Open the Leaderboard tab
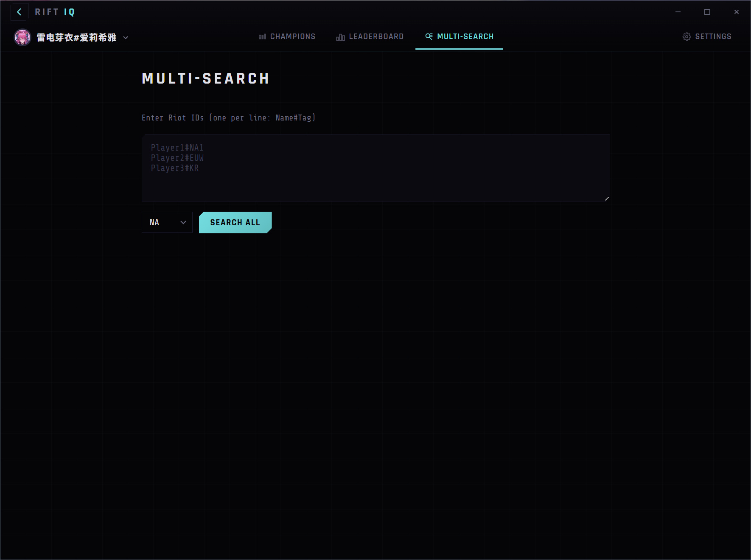 pyautogui.click(x=376, y=36)
